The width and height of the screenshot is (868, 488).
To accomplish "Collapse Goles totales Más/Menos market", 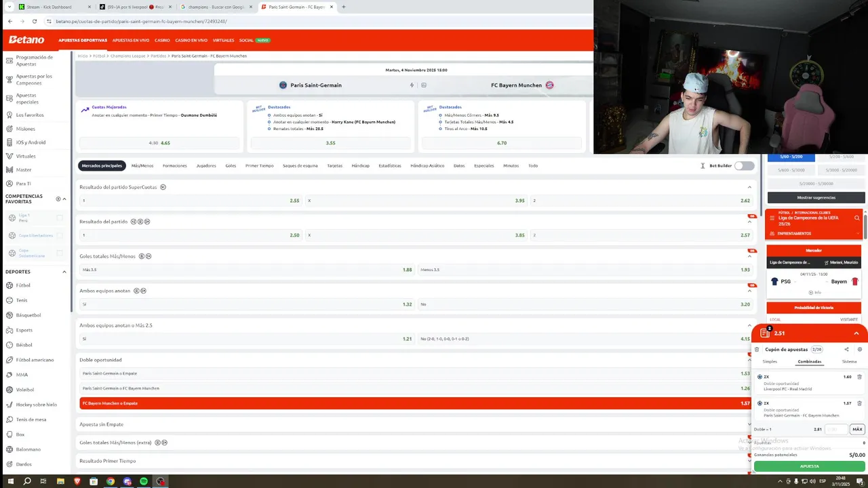I will coord(749,256).
